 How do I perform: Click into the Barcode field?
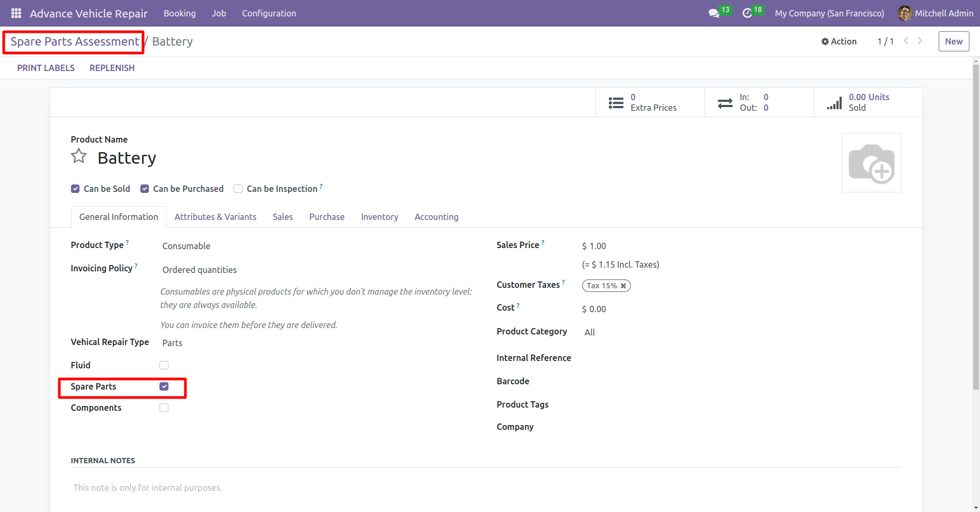pyautogui.click(x=742, y=382)
